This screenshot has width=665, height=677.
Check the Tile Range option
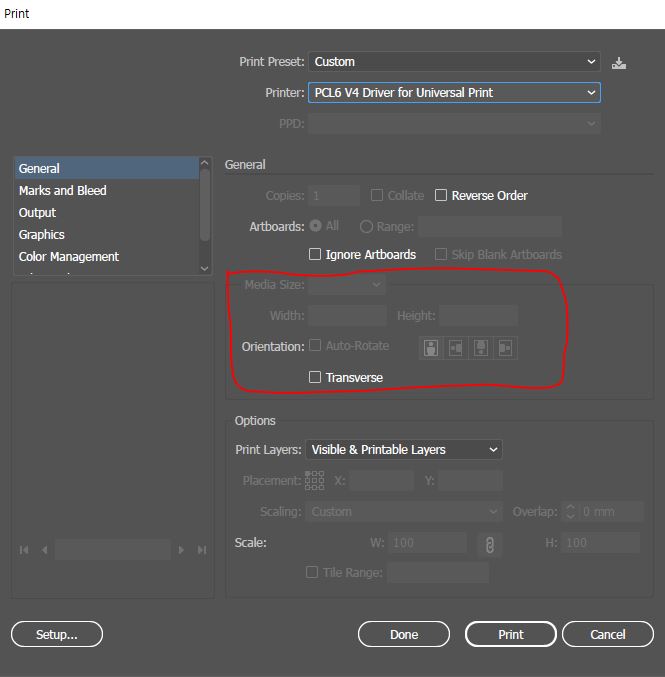312,572
